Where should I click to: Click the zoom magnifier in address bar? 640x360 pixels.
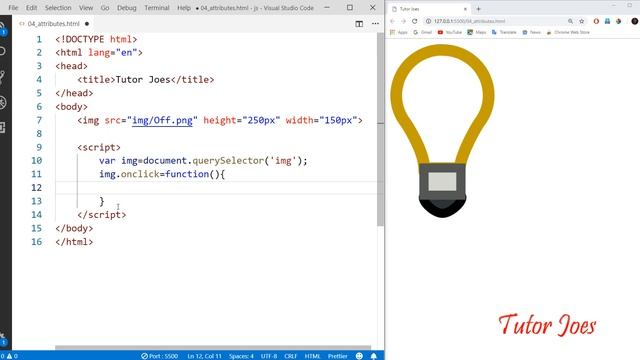click(571, 21)
